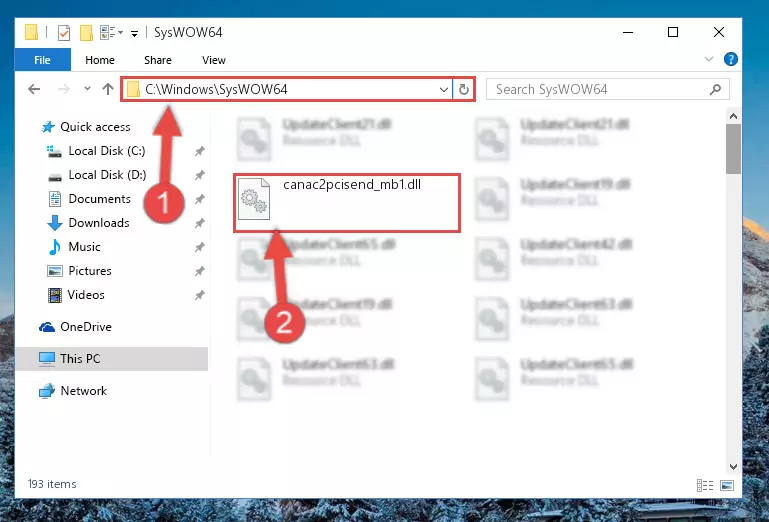Switch to the Home ribbon tab
The image size is (769, 522).
click(100, 60)
